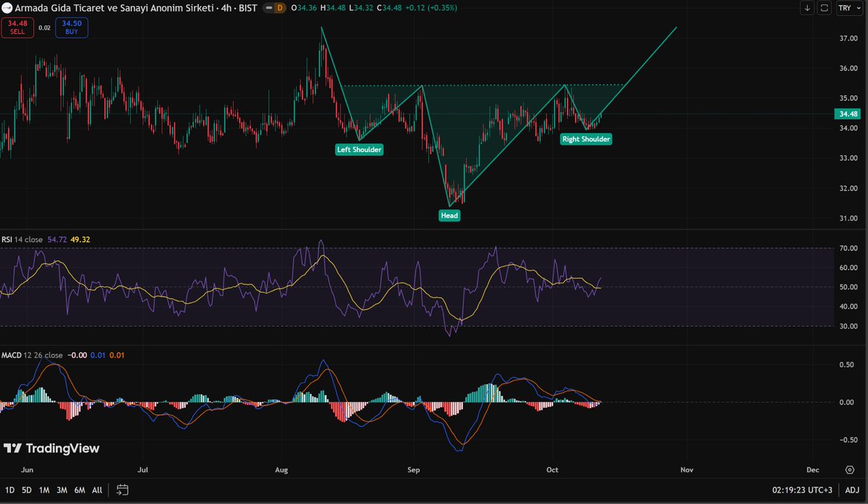The height and width of the screenshot is (504, 868).
Task: Click the 0.02 spread value between Sell and Buy
Action: coord(43,27)
